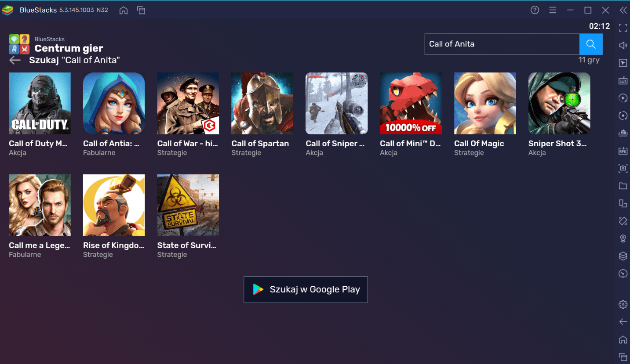This screenshot has width=630, height=364.
Task: Click the recent apps icon in sidebar
Action: click(623, 357)
